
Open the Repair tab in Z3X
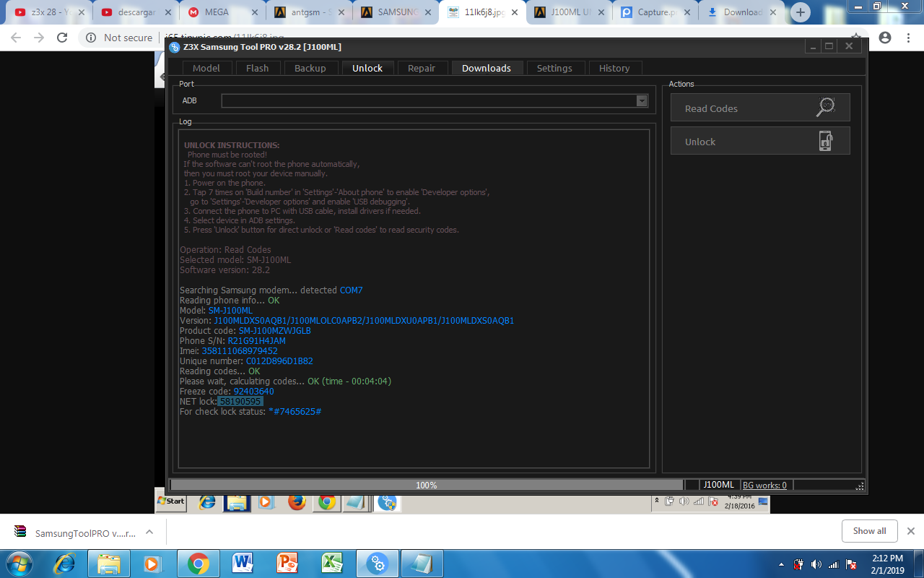coord(422,68)
